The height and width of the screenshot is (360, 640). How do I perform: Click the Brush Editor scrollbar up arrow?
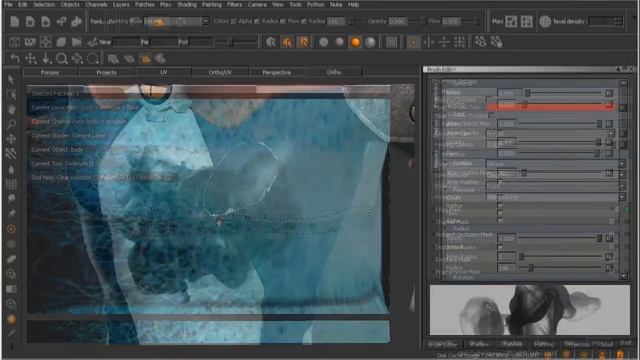click(623, 83)
